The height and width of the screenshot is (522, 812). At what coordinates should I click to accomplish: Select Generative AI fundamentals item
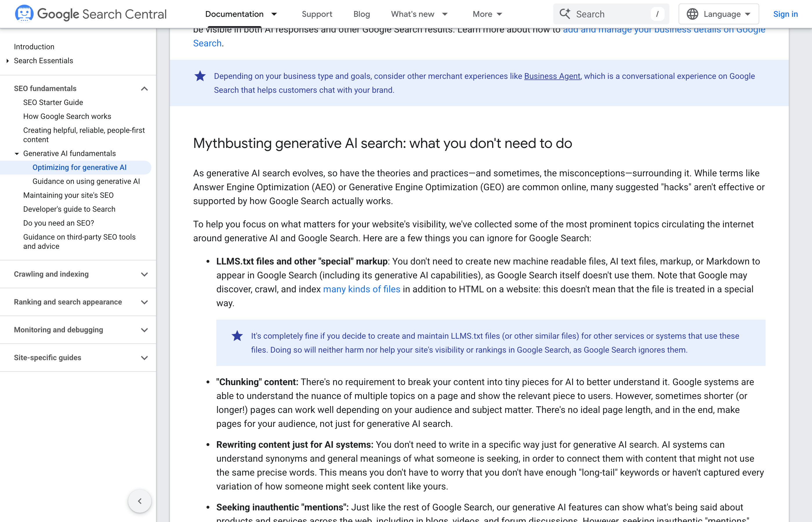coord(70,153)
